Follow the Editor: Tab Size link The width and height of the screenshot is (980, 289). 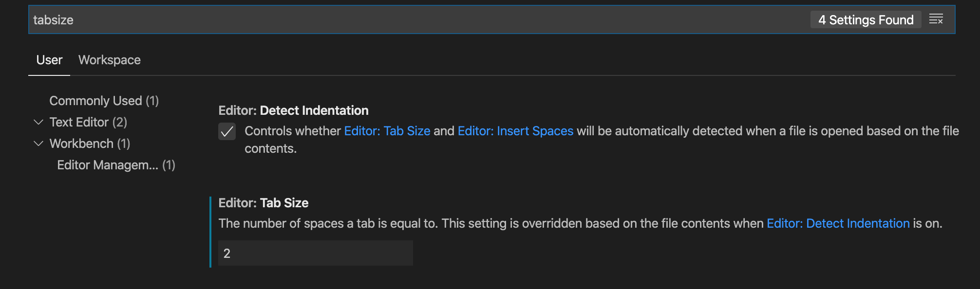click(387, 131)
